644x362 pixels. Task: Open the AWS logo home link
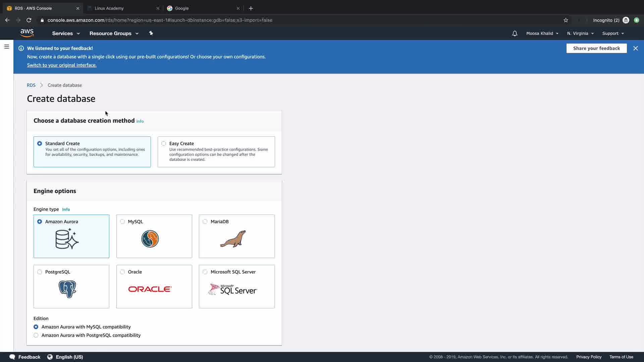pyautogui.click(x=27, y=33)
